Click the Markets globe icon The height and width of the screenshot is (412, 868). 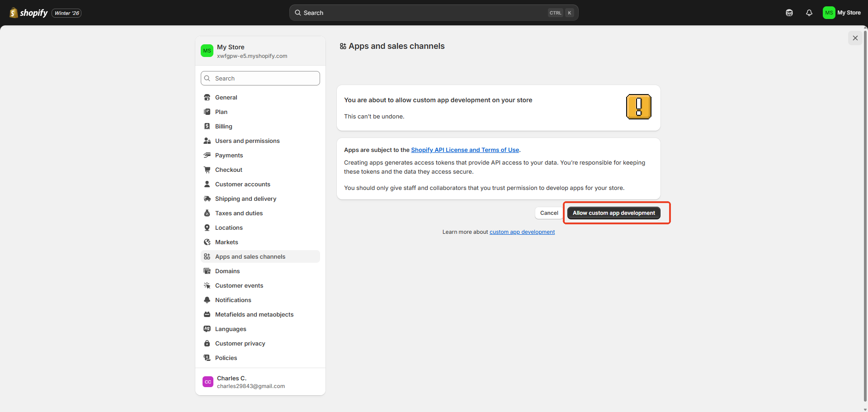[207, 242]
